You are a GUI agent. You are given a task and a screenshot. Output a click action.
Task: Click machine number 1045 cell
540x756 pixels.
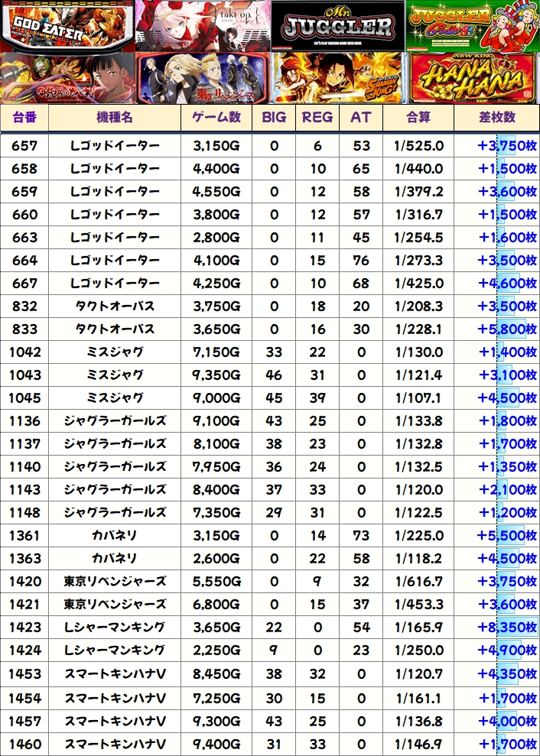coord(24,397)
